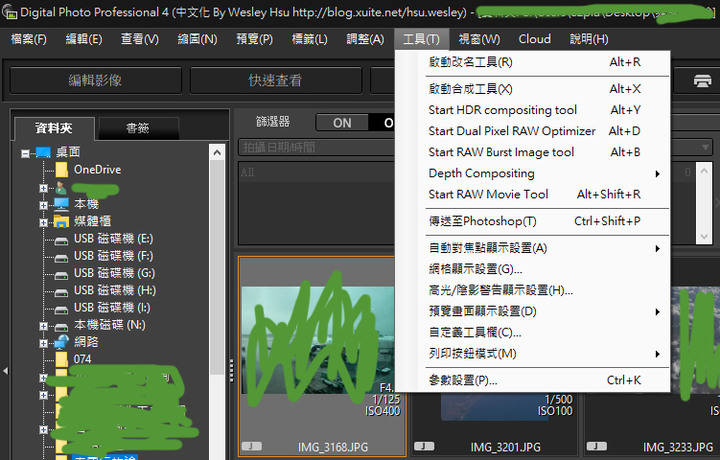Open the Cloud menu
The width and height of the screenshot is (720, 460).
[534, 39]
